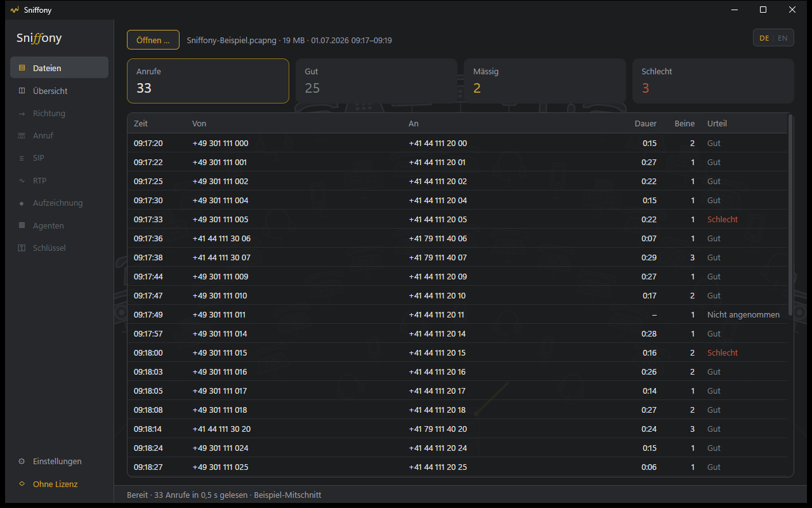Select caller +49 301 111 005
The width and height of the screenshot is (812, 508).
[x=220, y=219]
